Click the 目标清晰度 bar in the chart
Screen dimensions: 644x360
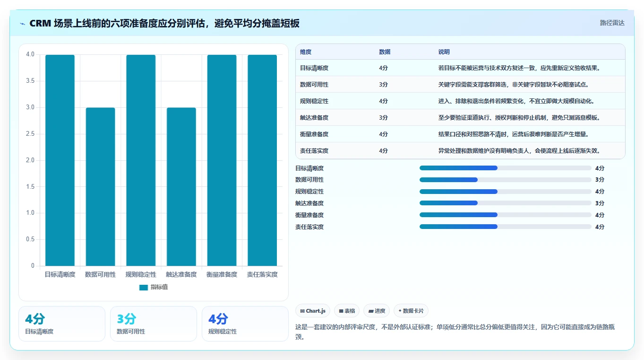click(x=60, y=160)
